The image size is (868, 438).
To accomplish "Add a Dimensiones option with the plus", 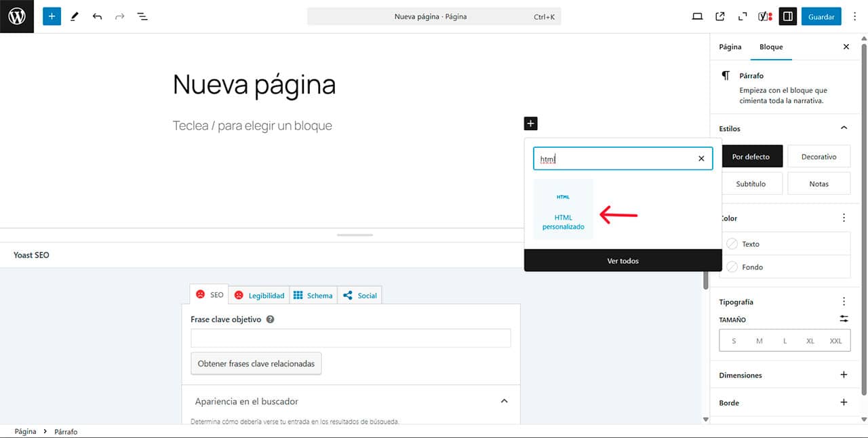I will pyautogui.click(x=844, y=375).
